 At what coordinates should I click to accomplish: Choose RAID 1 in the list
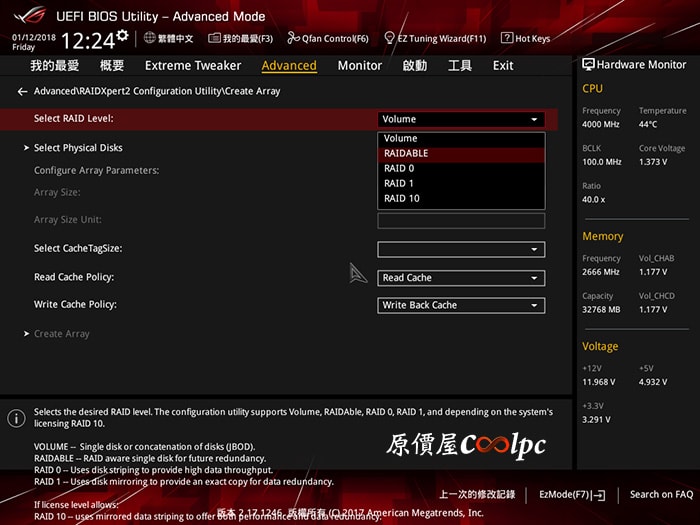pos(461,183)
